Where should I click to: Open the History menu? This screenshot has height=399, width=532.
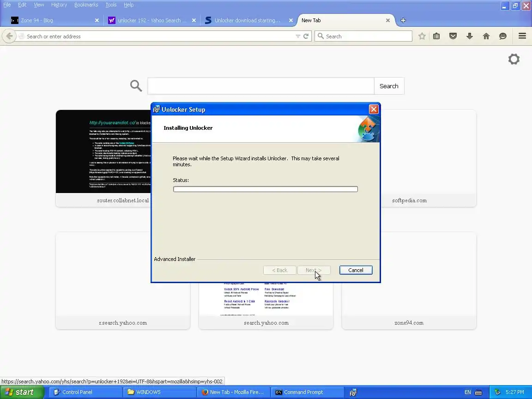59,5
